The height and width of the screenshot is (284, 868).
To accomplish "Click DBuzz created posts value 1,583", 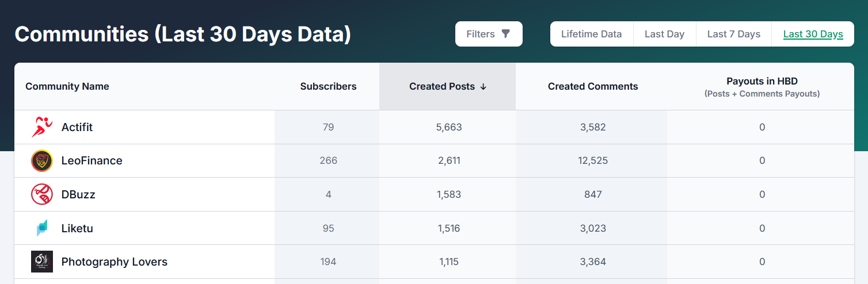I will [449, 194].
